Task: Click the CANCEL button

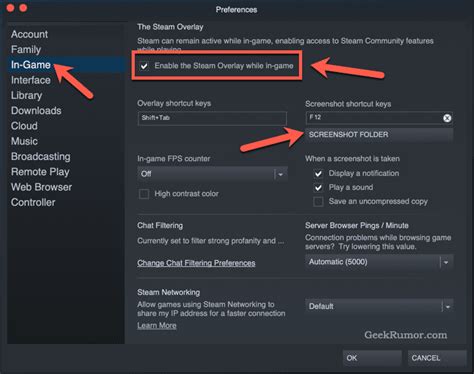Action: [x=437, y=358]
